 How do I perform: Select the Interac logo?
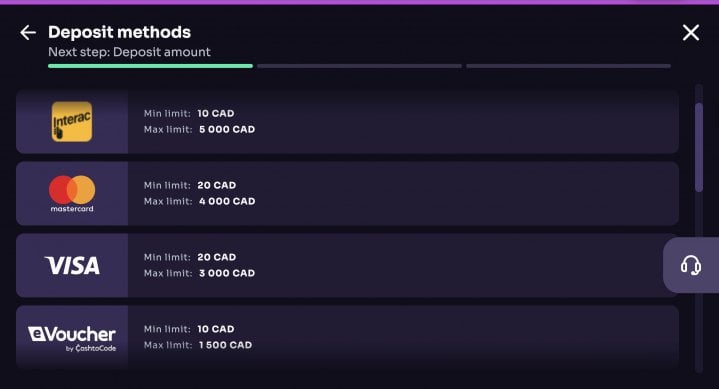pyautogui.click(x=72, y=122)
